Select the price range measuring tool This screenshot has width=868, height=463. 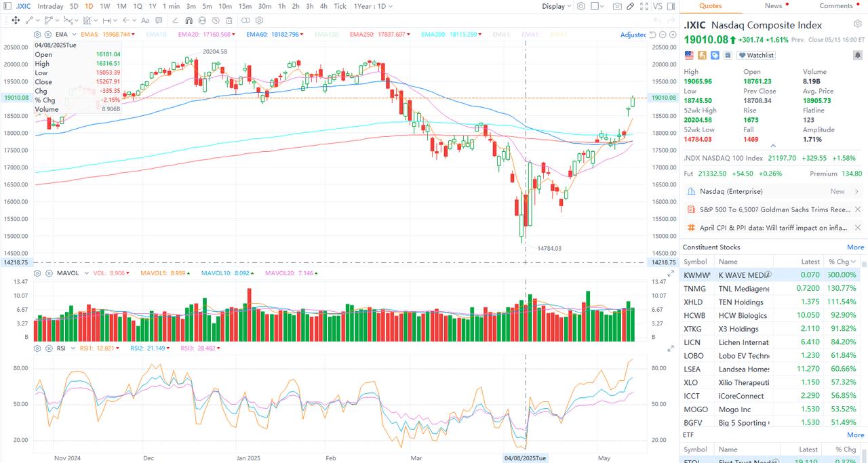pos(87,20)
